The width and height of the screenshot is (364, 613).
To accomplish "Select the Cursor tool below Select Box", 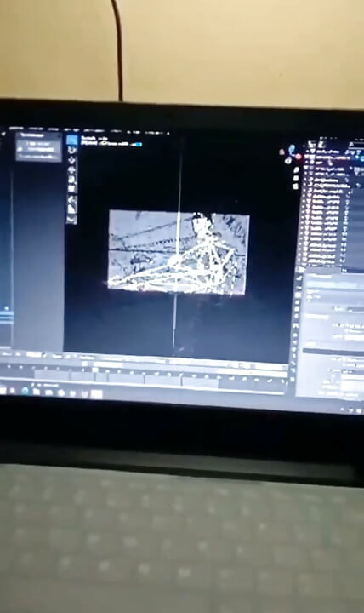I will (71, 150).
